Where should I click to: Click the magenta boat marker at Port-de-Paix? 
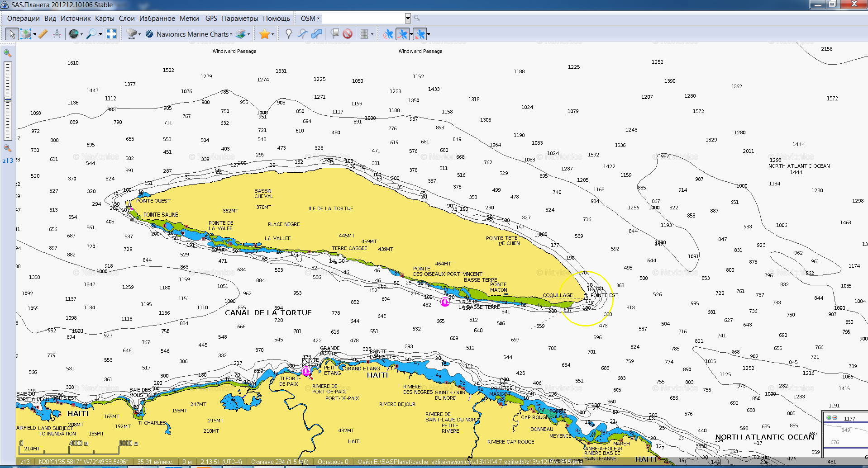pyautogui.click(x=307, y=371)
